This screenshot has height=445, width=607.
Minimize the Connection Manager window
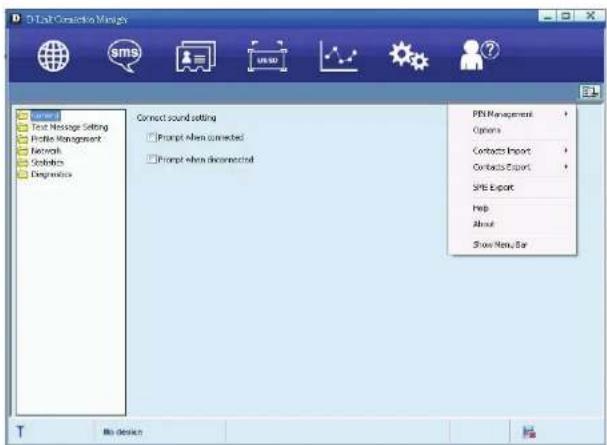point(548,16)
